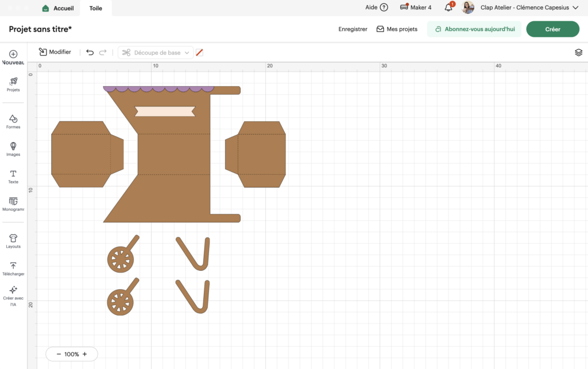Switch to the Accueil tab
Screen dimensions: 588x369
pyautogui.click(x=58, y=8)
